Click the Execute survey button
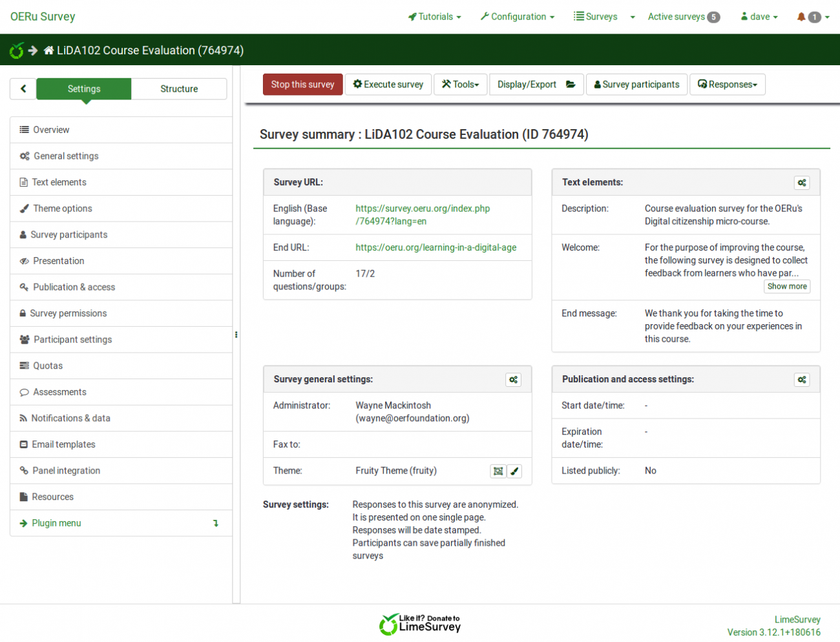 (x=388, y=85)
